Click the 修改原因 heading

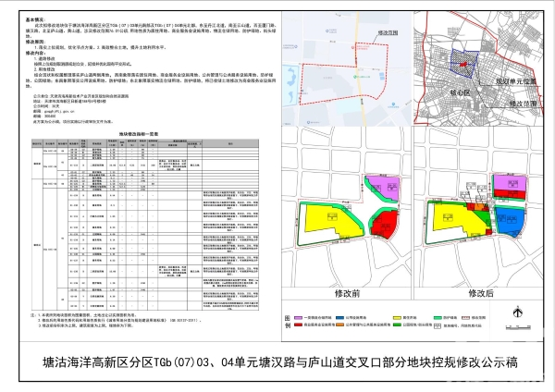[x=35, y=42]
